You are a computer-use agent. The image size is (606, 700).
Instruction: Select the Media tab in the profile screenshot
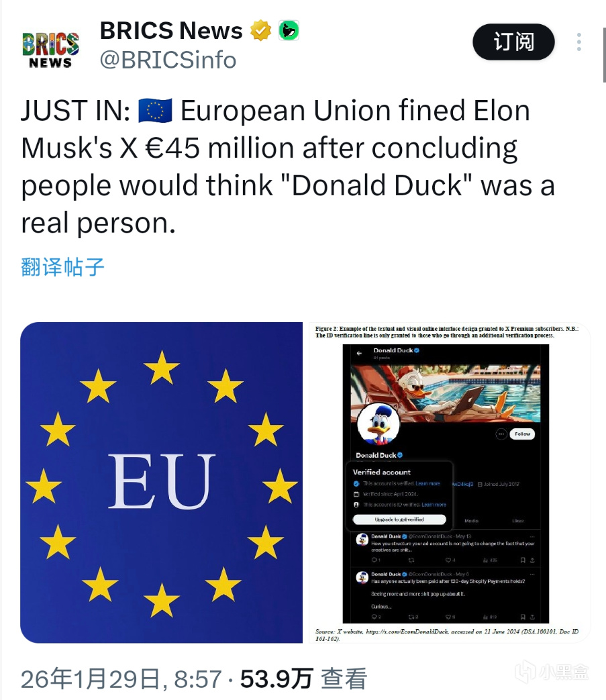(472, 521)
